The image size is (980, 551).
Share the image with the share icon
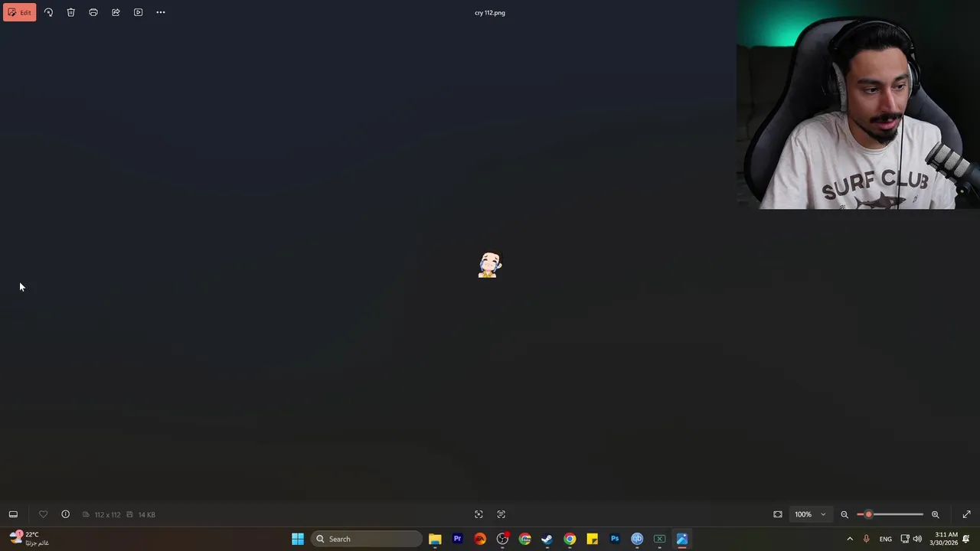pyautogui.click(x=116, y=12)
